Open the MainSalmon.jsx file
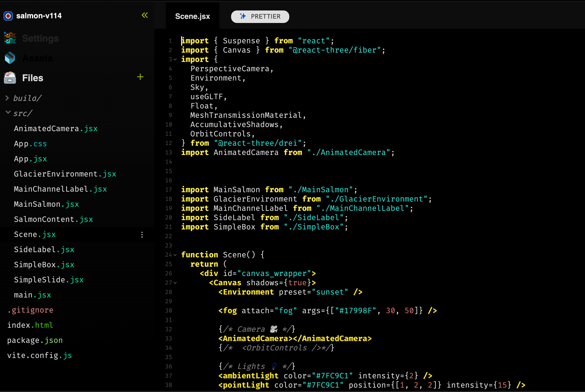 [46, 204]
